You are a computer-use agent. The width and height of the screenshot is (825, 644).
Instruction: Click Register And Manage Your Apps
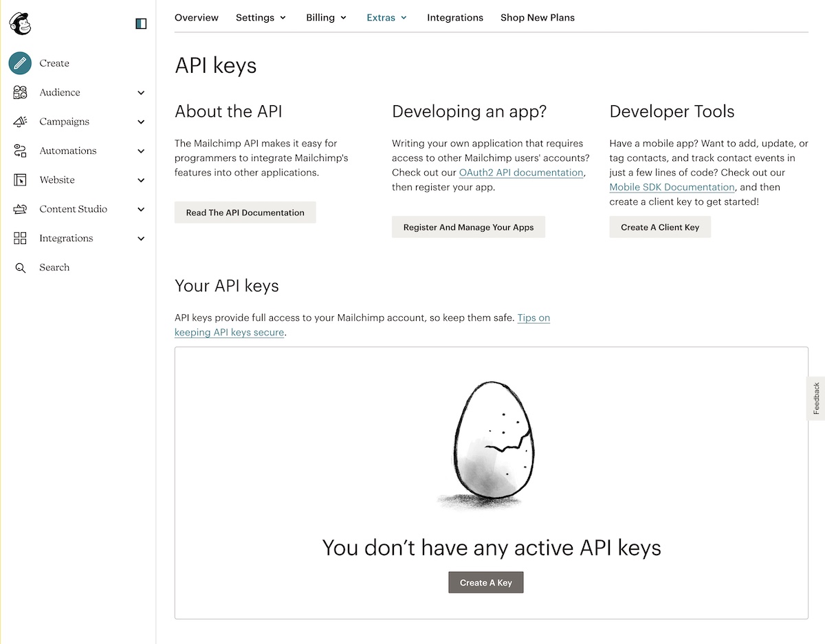coord(469,227)
